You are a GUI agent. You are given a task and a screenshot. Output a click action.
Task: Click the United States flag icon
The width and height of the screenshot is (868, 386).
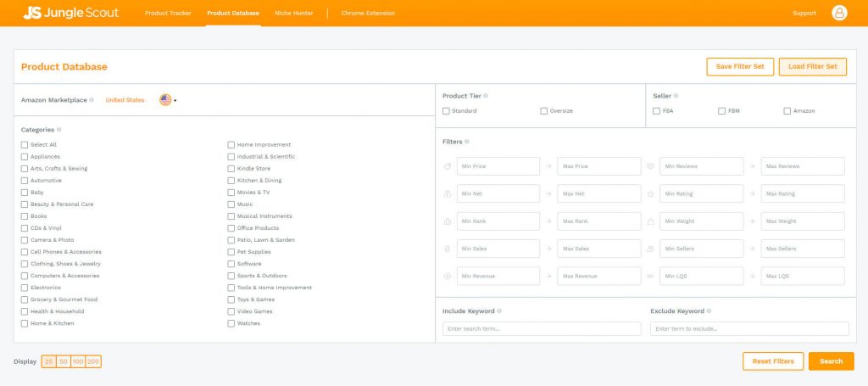point(165,100)
